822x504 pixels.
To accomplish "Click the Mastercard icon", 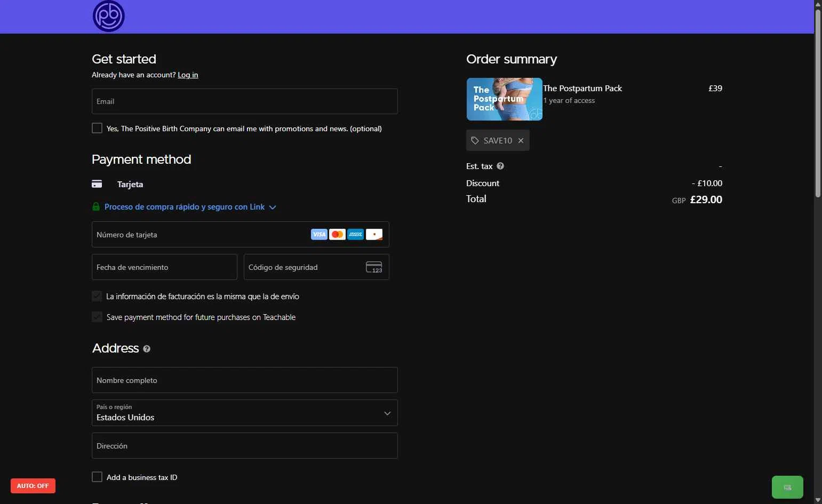I will pyautogui.click(x=337, y=234).
